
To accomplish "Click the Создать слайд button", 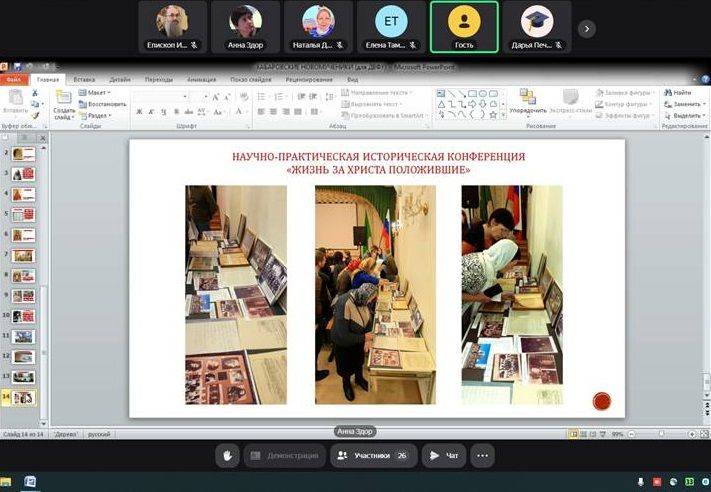I will (x=64, y=103).
